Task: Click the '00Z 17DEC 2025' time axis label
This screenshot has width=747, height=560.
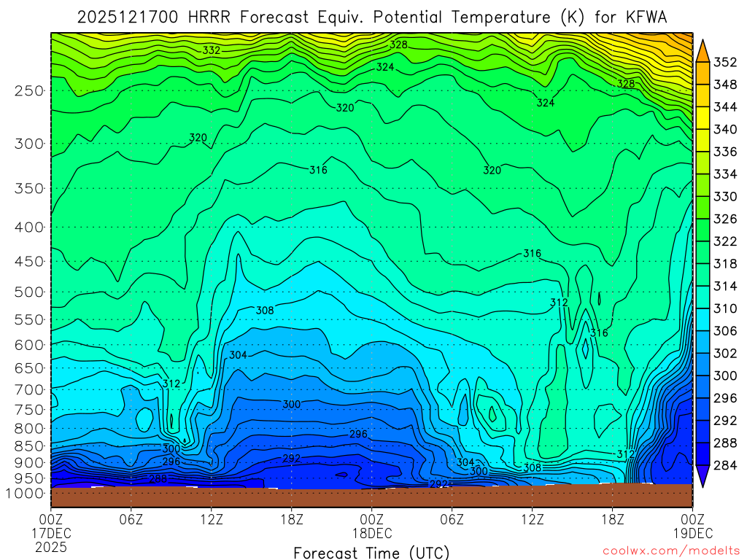Action: (51, 533)
